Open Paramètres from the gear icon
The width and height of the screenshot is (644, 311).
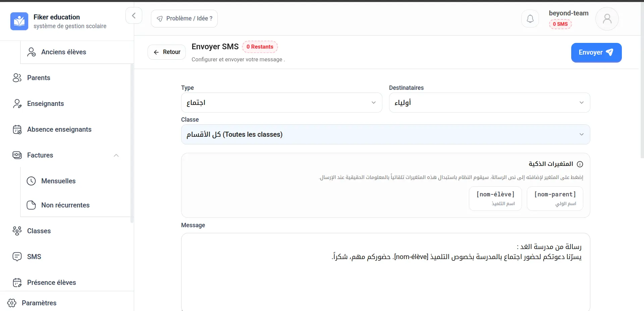[x=12, y=303]
